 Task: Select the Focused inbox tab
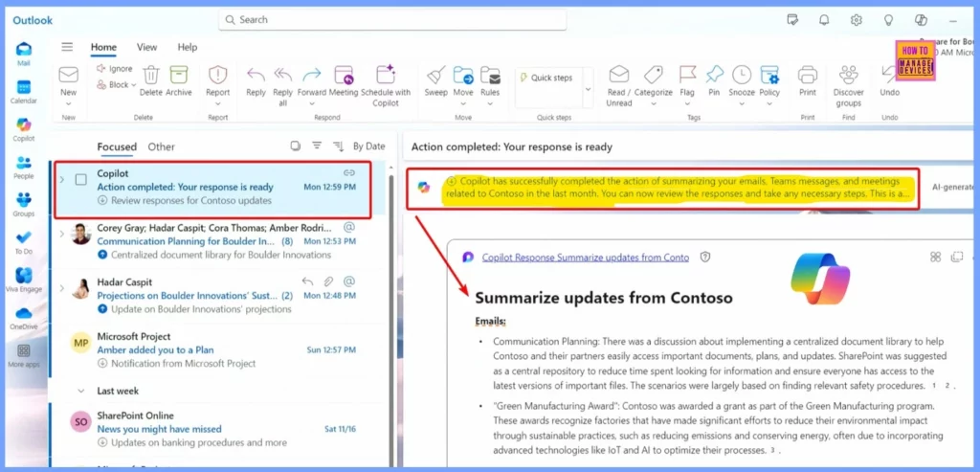click(117, 146)
